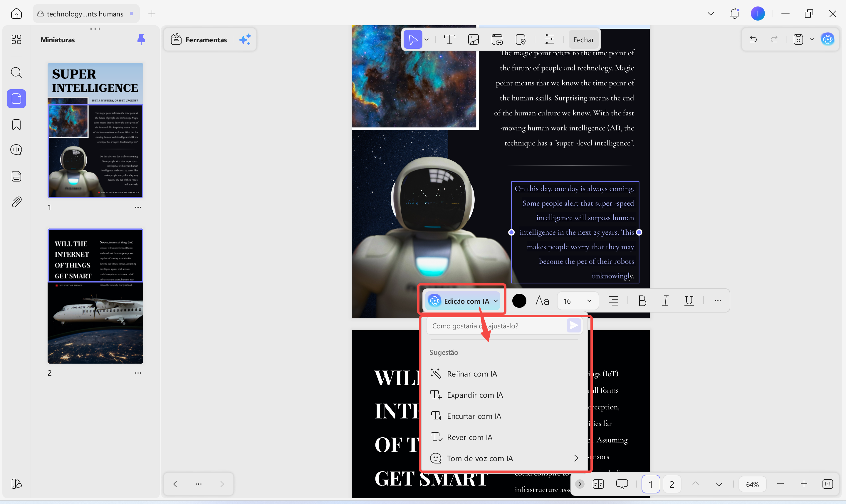Open the image insertion tool
The width and height of the screenshot is (846, 504).
click(x=473, y=39)
